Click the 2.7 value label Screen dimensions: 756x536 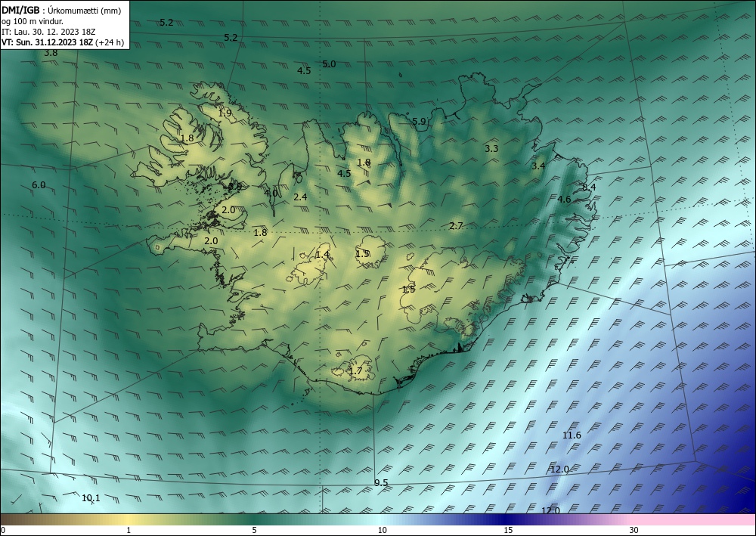point(456,225)
